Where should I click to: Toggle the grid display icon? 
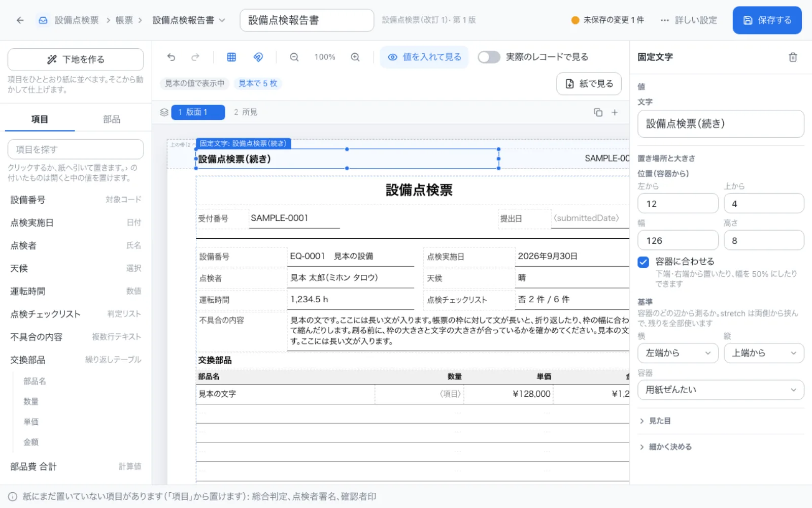click(231, 57)
